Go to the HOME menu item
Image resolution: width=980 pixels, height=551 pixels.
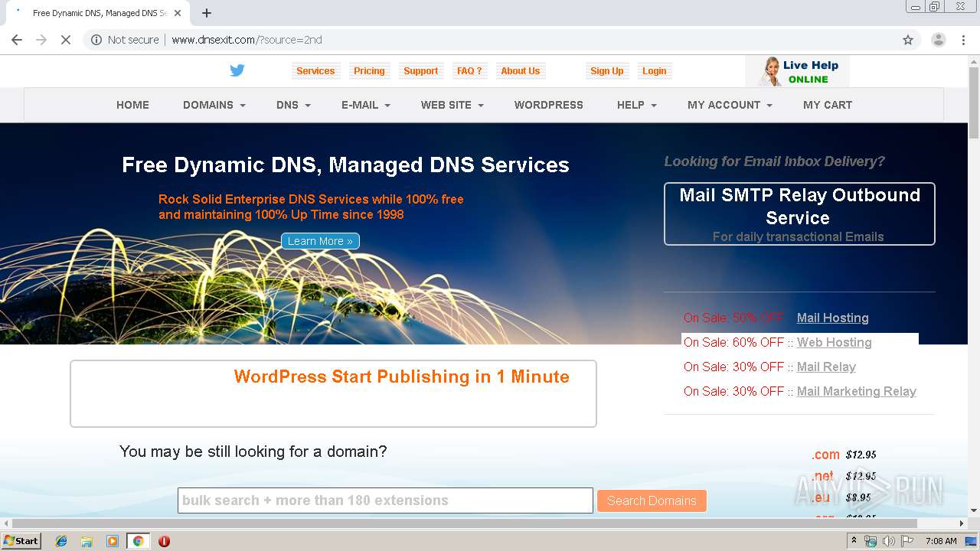[x=132, y=105]
